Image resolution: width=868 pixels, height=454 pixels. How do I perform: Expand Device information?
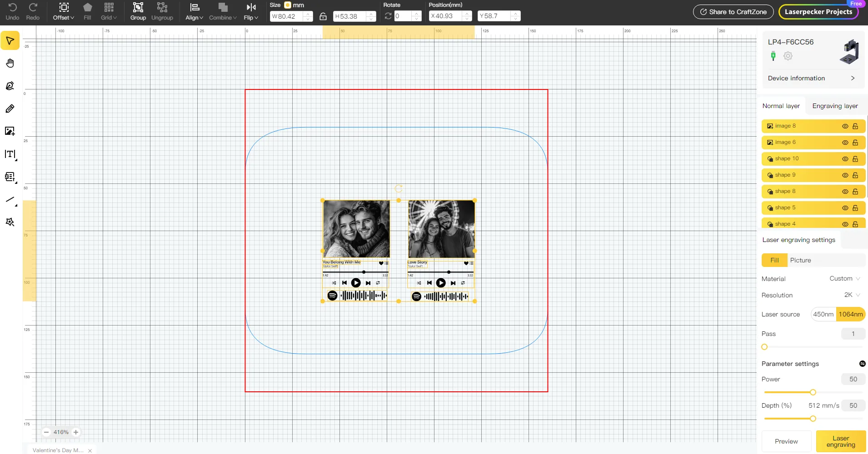click(x=812, y=78)
